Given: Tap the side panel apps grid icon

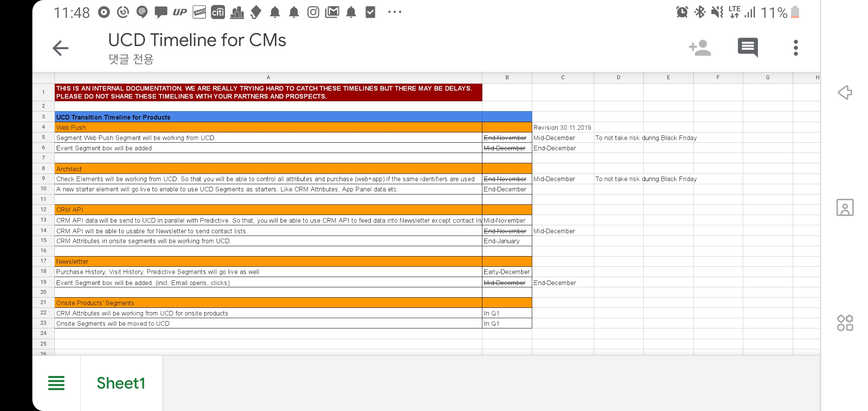Looking at the screenshot, I should 845,323.
